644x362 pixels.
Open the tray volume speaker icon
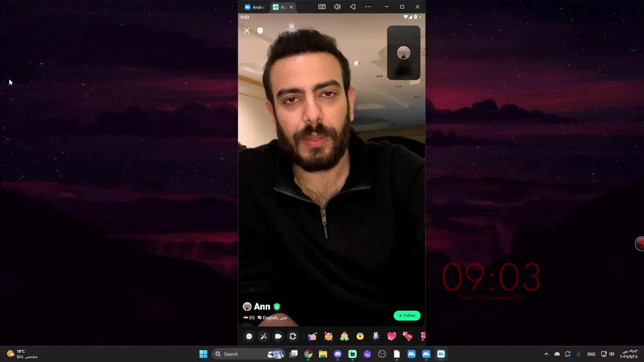[612, 354]
